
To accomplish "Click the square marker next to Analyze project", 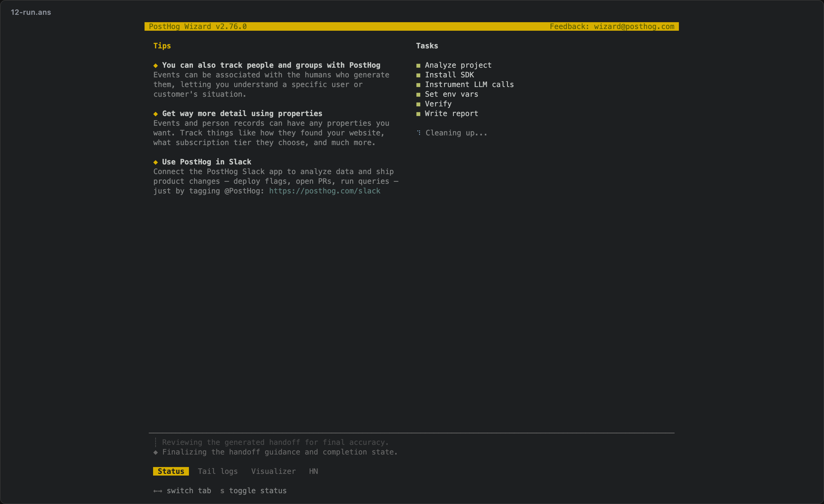I will 418,65.
